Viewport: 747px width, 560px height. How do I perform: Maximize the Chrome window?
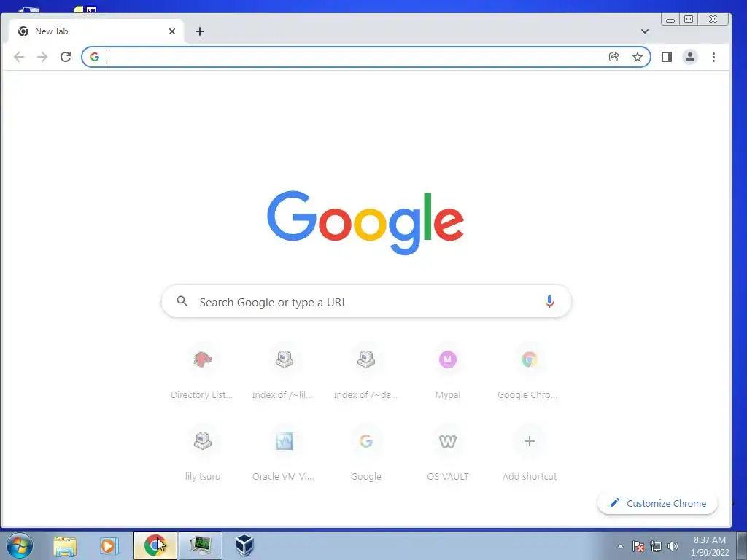click(689, 19)
